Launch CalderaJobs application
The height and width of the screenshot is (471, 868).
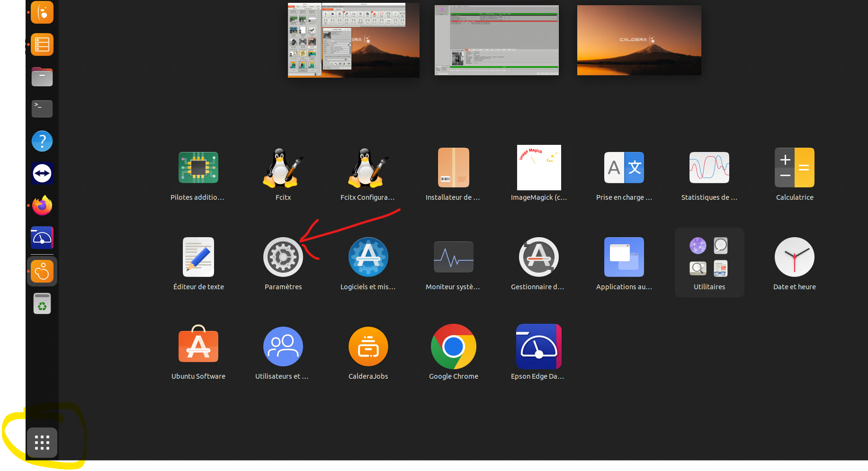(368, 347)
